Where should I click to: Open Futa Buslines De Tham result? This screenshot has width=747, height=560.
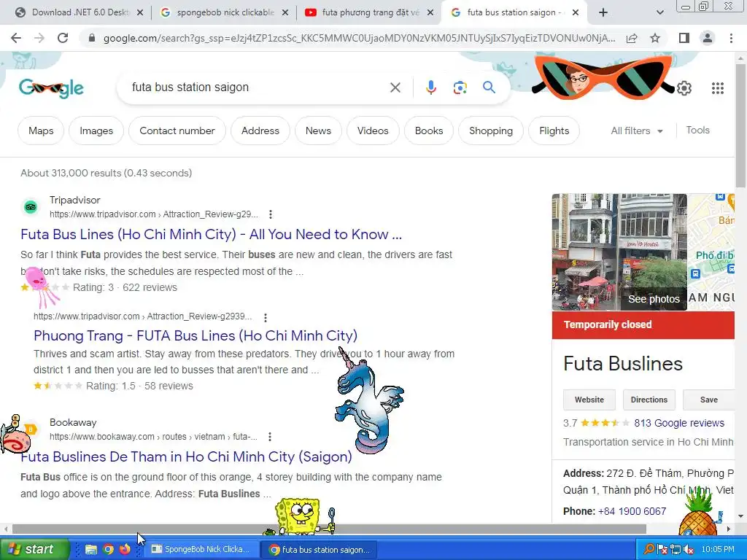pyautogui.click(x=186, y=456)
